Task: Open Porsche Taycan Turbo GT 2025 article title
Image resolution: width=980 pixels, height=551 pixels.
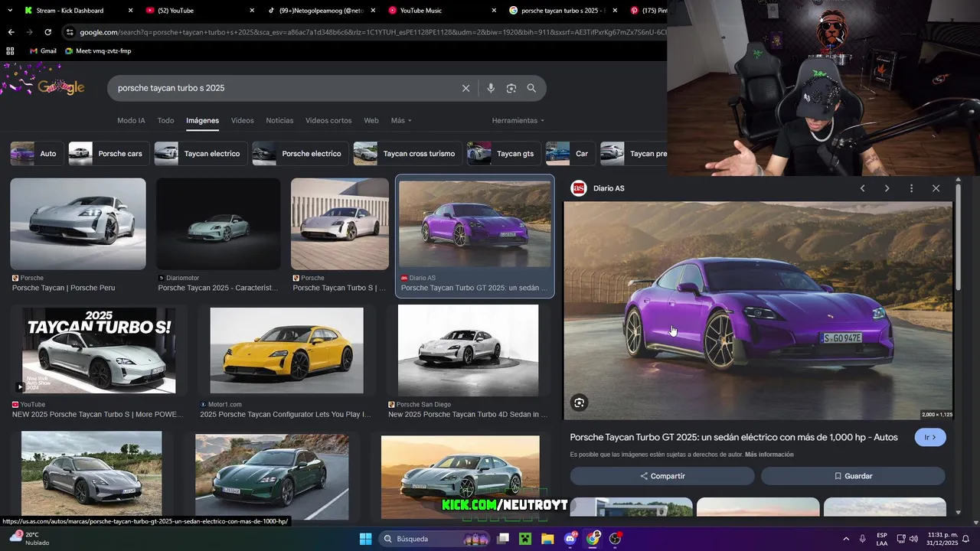Action: (733, 437)
